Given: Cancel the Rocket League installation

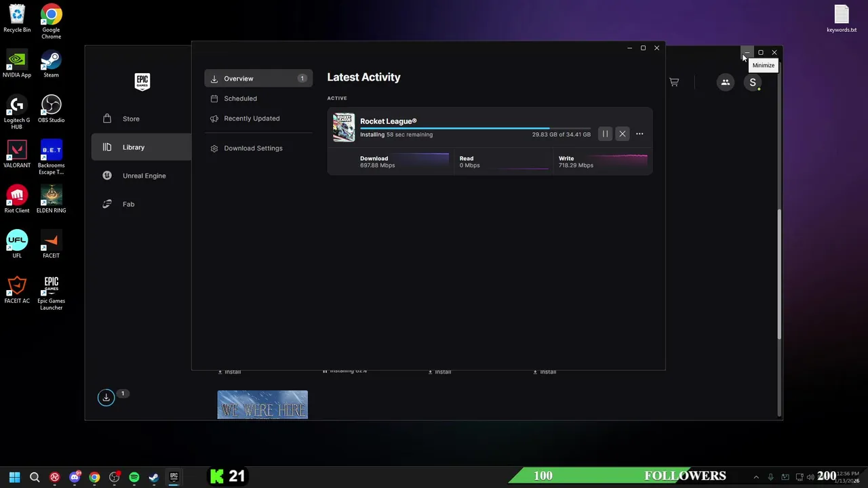Looking at the screenshot, I should (623, 134).
